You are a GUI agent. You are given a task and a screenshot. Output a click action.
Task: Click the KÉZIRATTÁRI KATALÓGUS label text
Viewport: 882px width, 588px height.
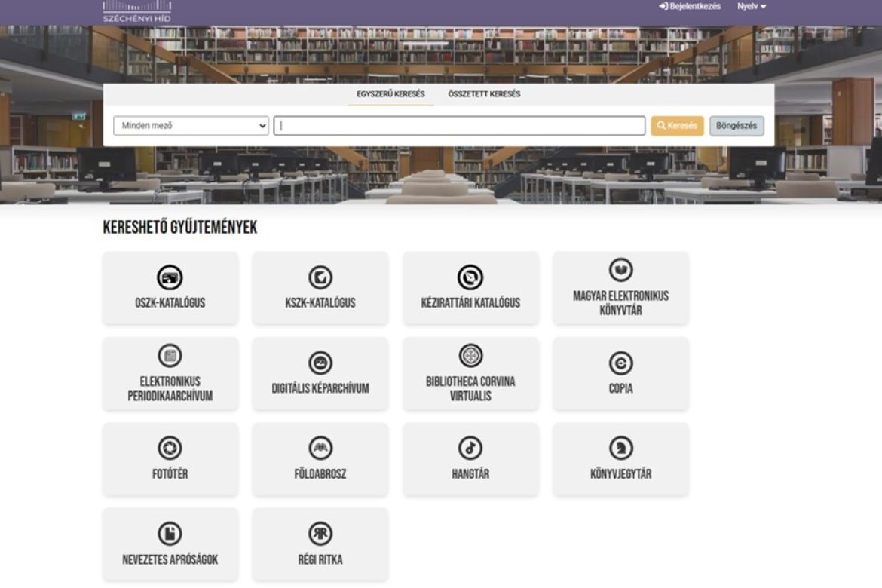click(x=470, y=303)
